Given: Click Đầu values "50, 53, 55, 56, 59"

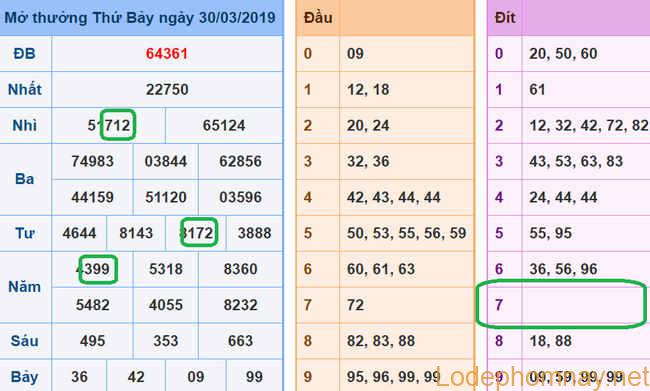Looking at the screenshot, I should click(407, 233).
